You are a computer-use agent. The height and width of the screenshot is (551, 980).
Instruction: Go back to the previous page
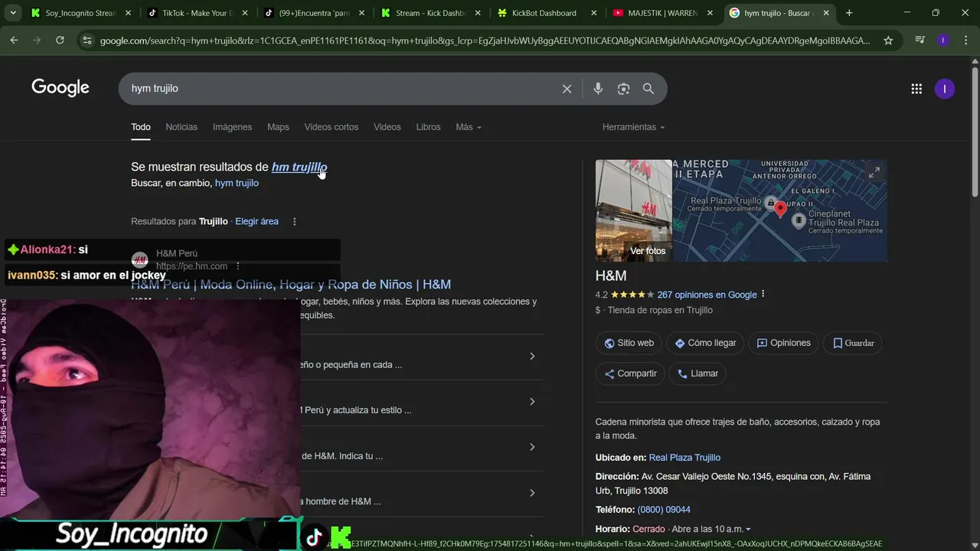click(x=15, y=41)
